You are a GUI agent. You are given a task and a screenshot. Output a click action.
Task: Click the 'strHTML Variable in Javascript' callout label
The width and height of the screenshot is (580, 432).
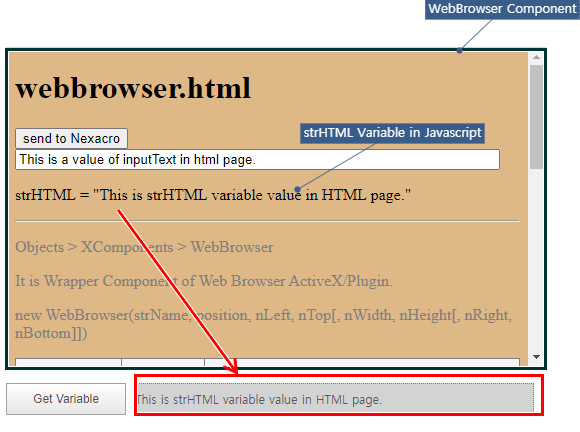click(x=392, y=133)
